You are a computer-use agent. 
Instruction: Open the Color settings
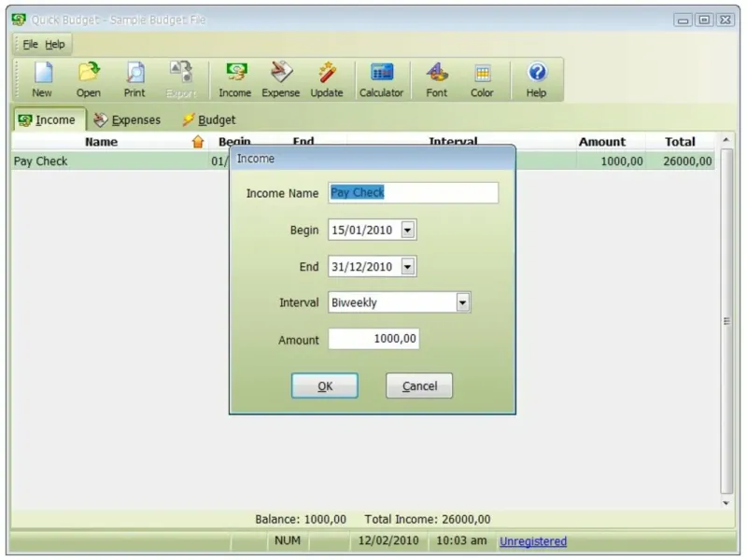pos(482,80)
